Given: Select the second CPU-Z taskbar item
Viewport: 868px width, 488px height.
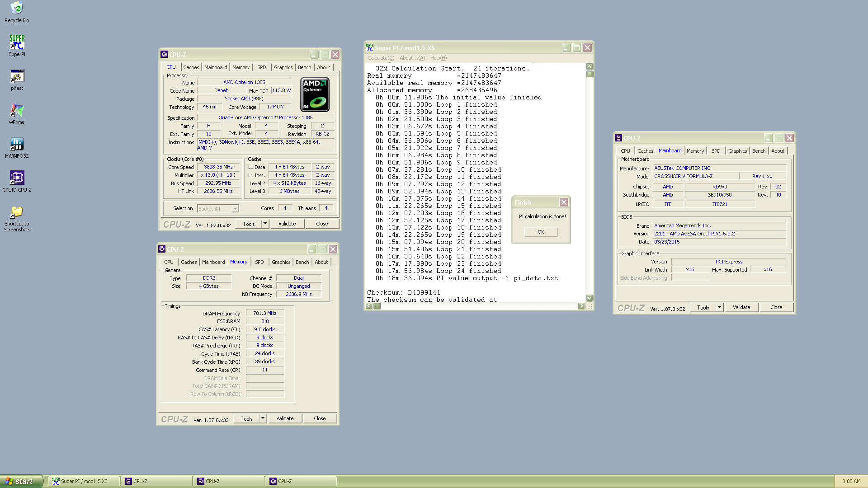Looking at the screenshot, I should (229, 481).
